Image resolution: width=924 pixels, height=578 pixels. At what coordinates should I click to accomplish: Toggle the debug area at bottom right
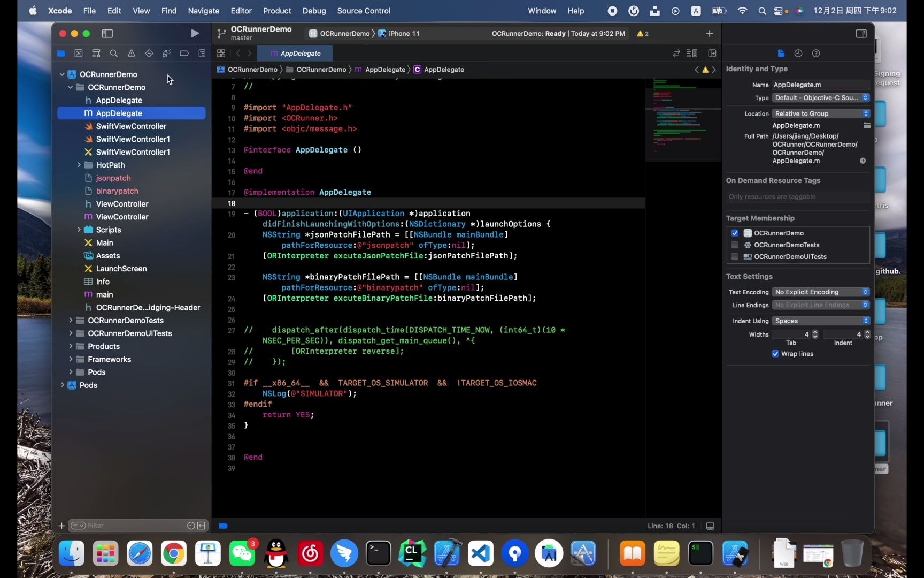pyautogui.click(x=710, y=526)
